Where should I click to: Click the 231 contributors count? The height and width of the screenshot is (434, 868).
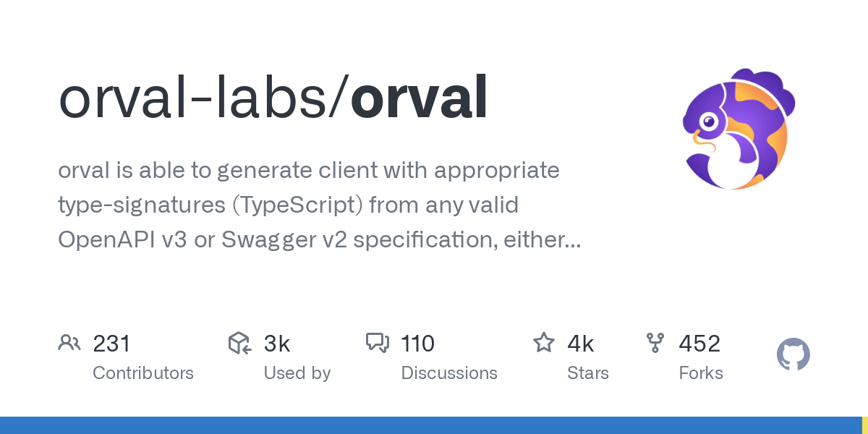[111, 344]
